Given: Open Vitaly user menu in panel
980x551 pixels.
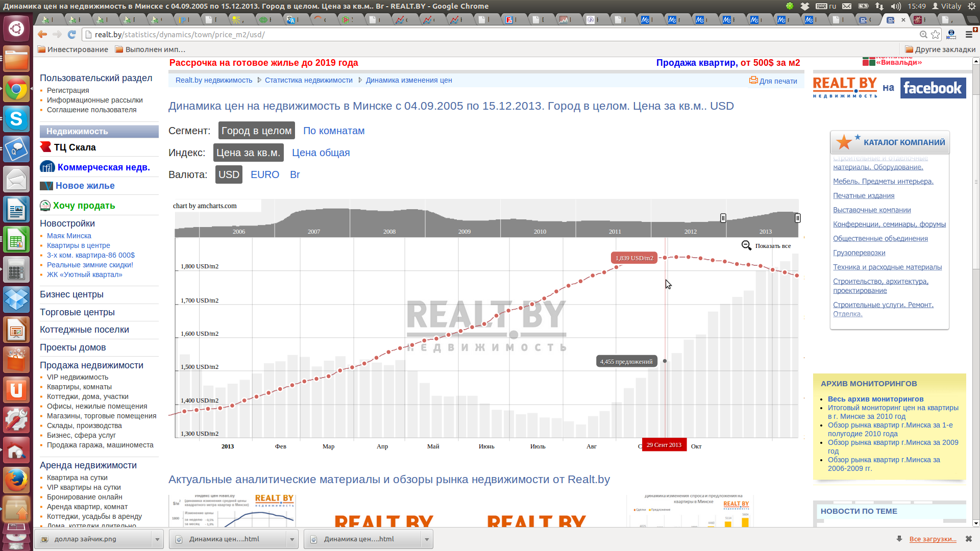Looking at the screenshot, I should coord(947,6).
